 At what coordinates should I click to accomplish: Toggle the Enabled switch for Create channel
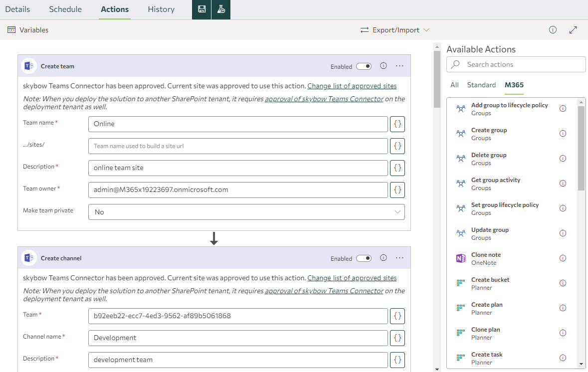364,258
